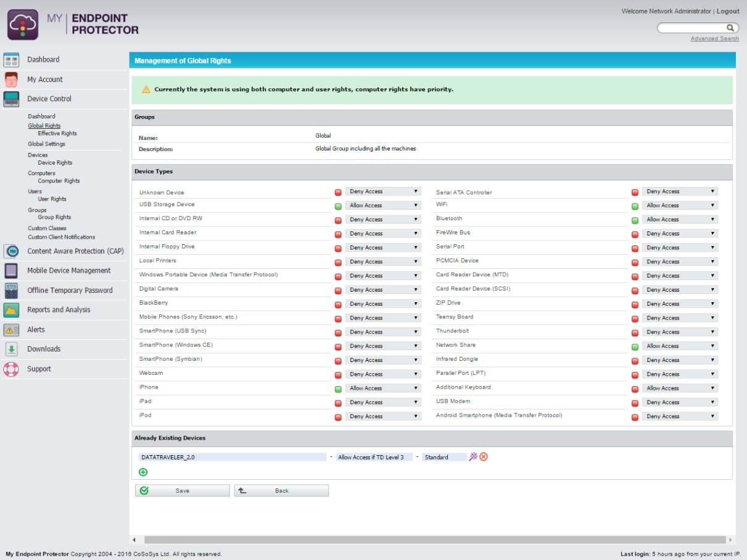Click the Downloads arrow icon
This screenshot has width=747, height=560.
[11, 349]
